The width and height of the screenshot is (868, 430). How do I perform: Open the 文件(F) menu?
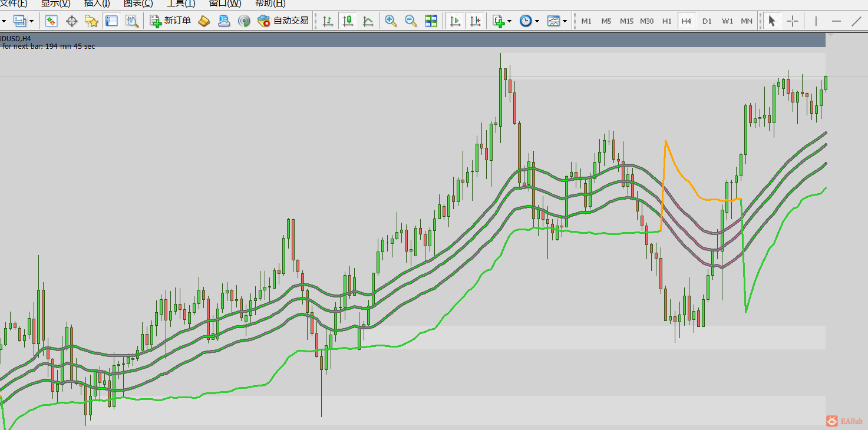tap(14, 3)
